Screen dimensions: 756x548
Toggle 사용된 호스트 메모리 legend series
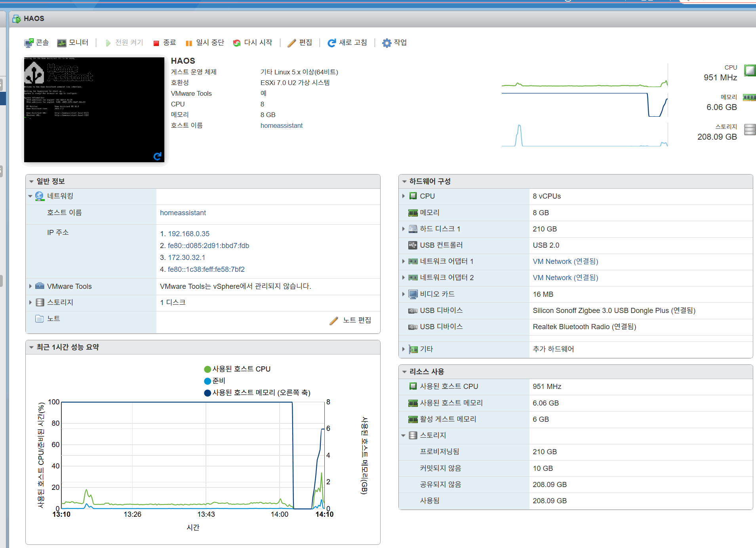pos(257,393)
